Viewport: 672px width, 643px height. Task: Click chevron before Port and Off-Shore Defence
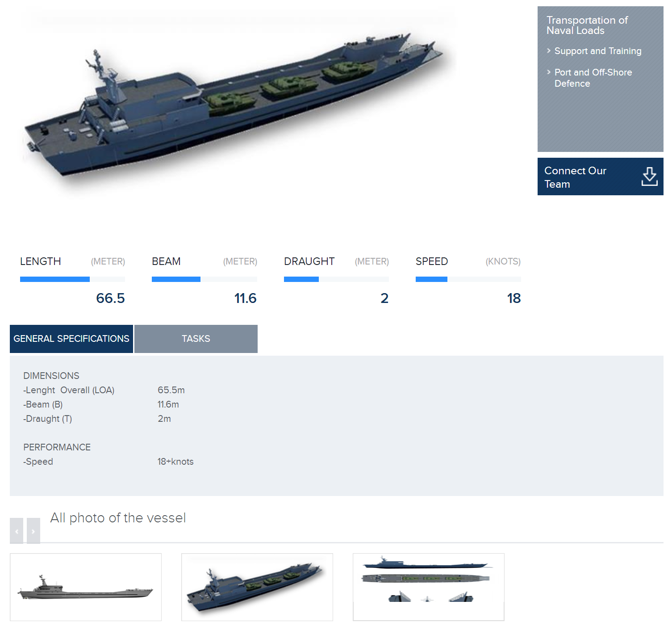pos(549,72)
